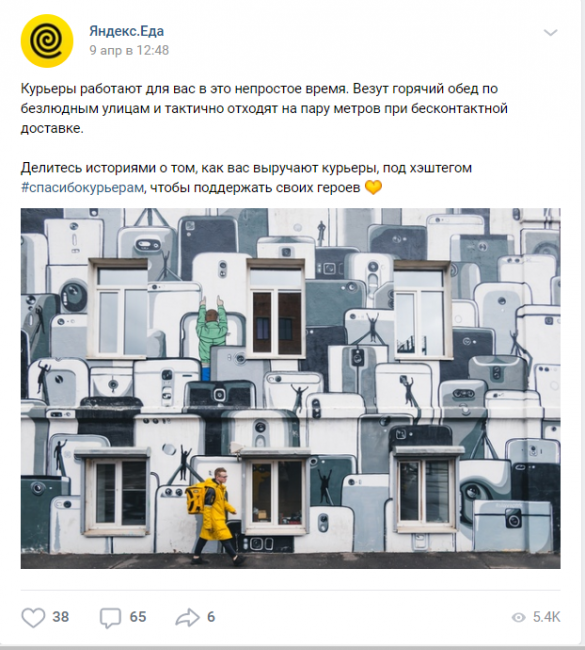Open the Яндекс.Еда community name link
The height and width of the screenshot is (650, 585).
tap(126, 31)
